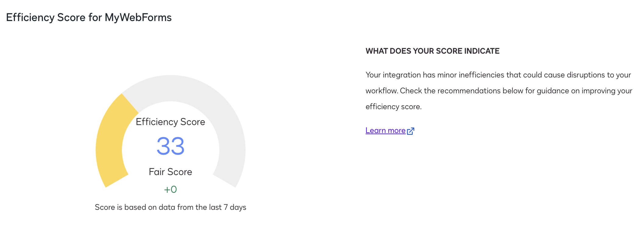Select the phrase efficiency score in the paragraph

point(394,106)
